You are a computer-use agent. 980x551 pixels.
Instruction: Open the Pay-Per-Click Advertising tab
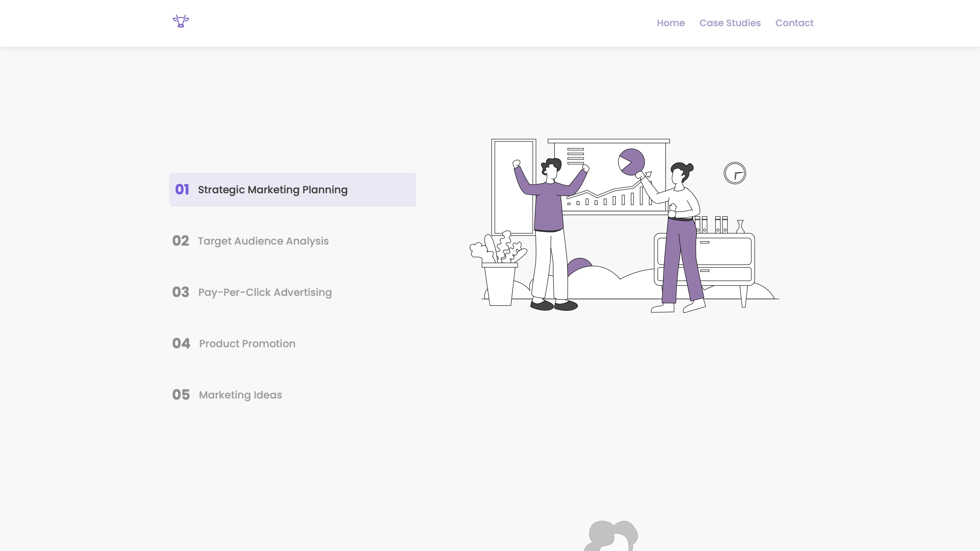click(x=293, y=292)
